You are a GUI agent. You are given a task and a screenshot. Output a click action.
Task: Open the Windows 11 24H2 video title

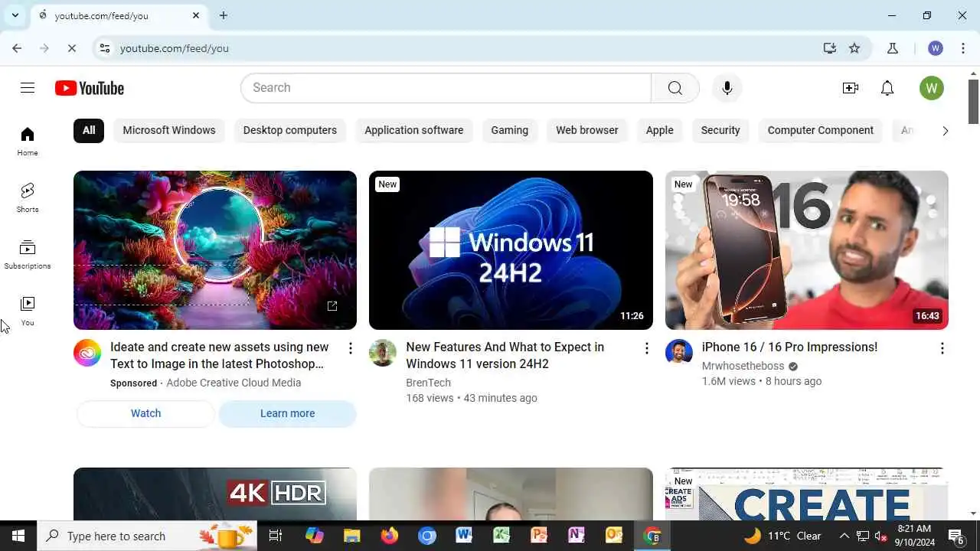505,356
